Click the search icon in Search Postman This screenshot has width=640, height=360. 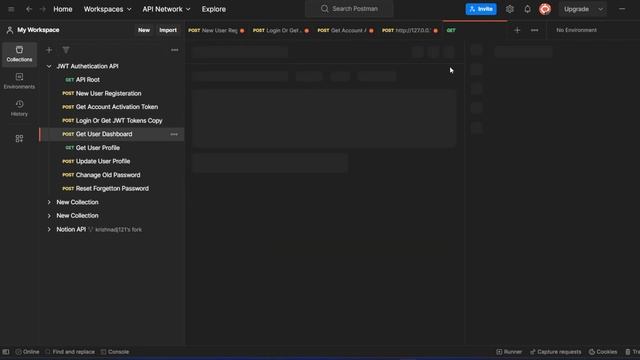[x=324, y=9]
